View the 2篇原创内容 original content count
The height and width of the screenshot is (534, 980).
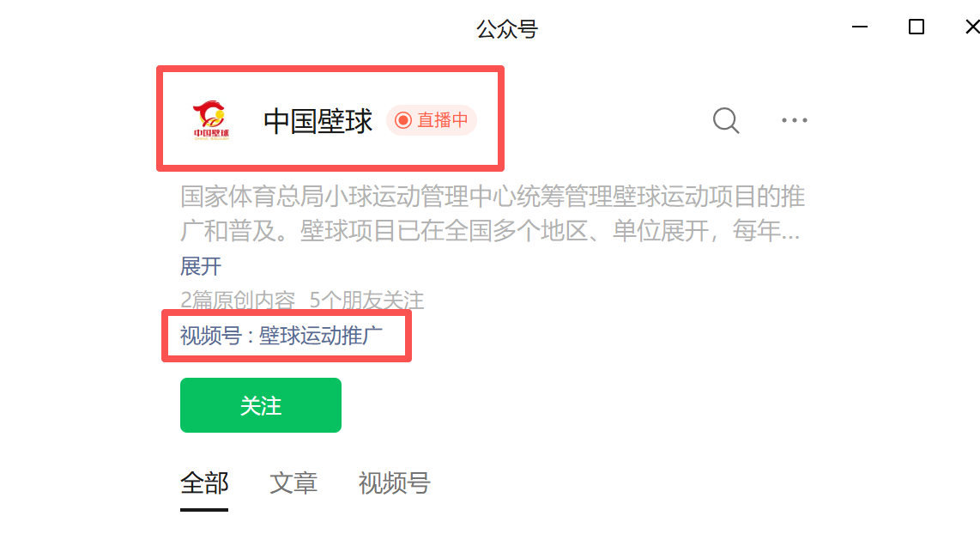click(x=238, y=300)
